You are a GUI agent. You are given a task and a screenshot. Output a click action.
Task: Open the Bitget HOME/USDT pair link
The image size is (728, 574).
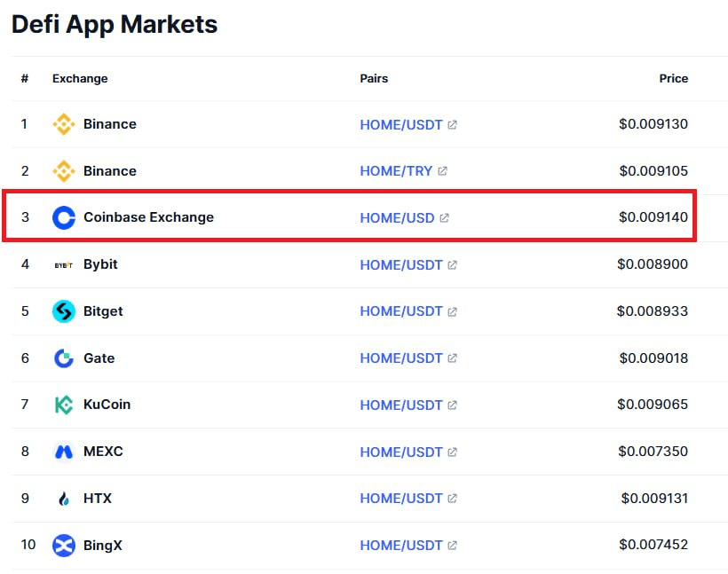coord(401,311)
